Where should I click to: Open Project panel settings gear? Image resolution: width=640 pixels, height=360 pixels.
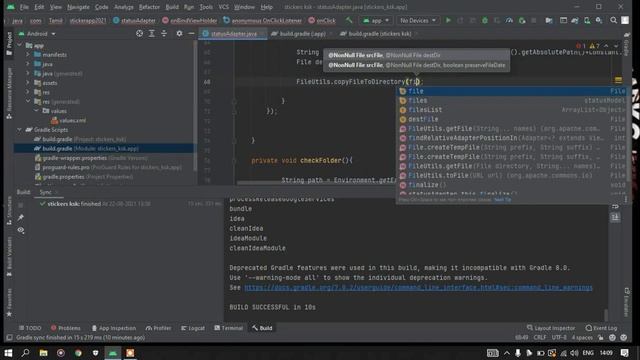(x=179, y=33)
